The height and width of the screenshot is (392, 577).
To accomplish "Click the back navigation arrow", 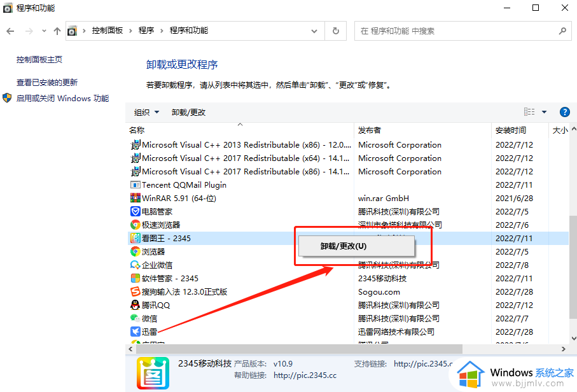I will [10, 31].
